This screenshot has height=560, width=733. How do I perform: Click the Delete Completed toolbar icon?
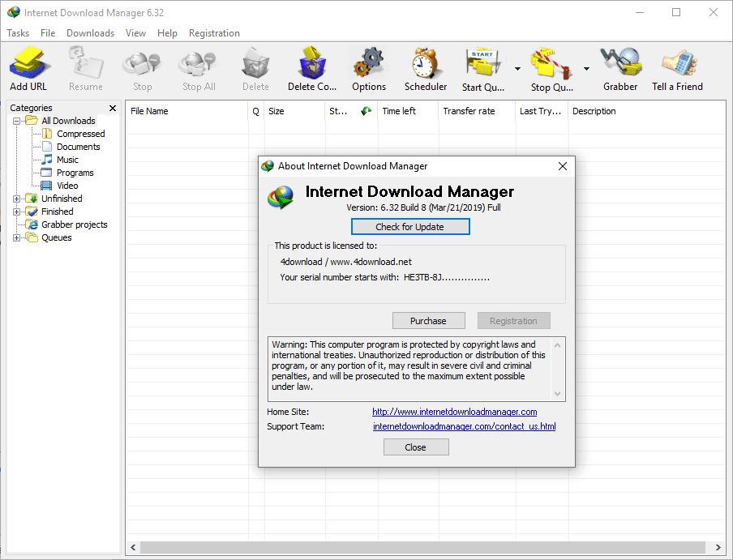click(312, 62)
